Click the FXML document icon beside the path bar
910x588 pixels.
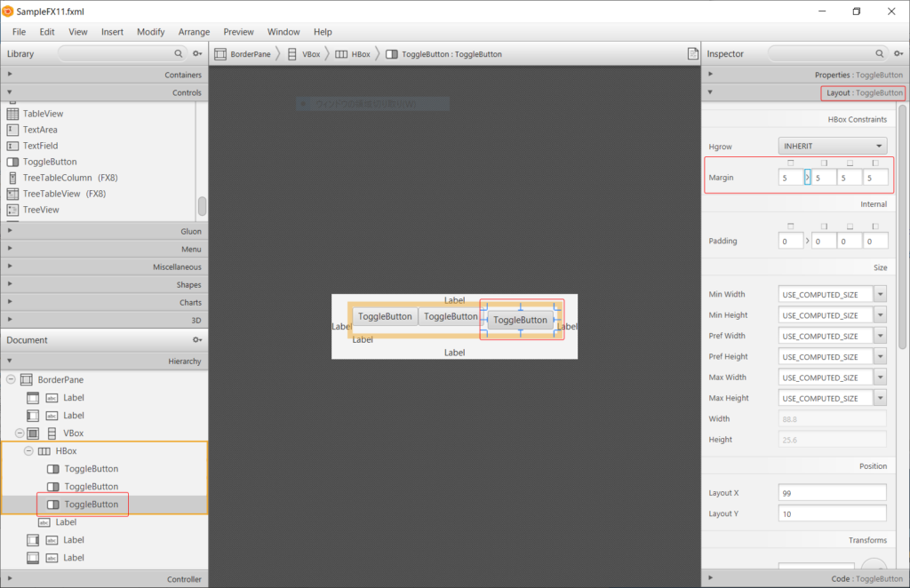coord(693,53)
